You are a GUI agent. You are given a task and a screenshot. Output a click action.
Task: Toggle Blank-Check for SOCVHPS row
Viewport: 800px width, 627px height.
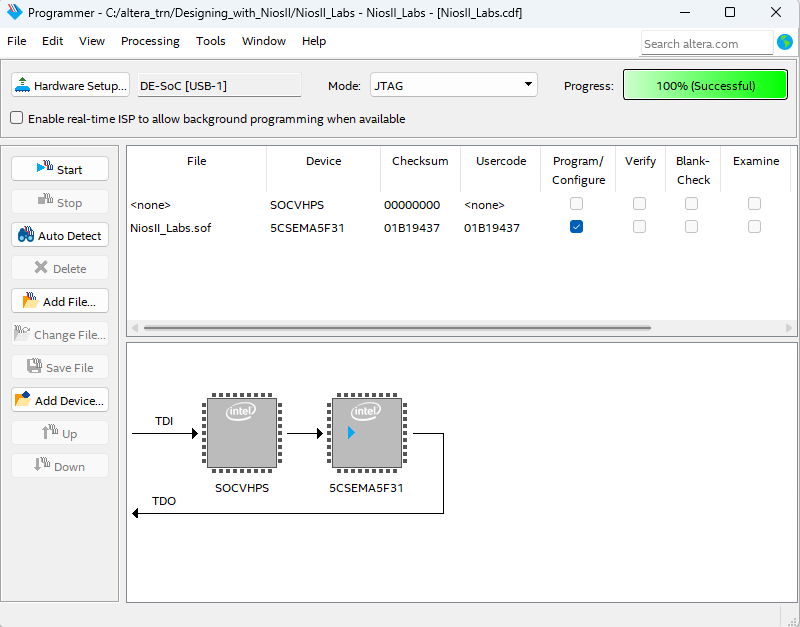pos(691,204)
